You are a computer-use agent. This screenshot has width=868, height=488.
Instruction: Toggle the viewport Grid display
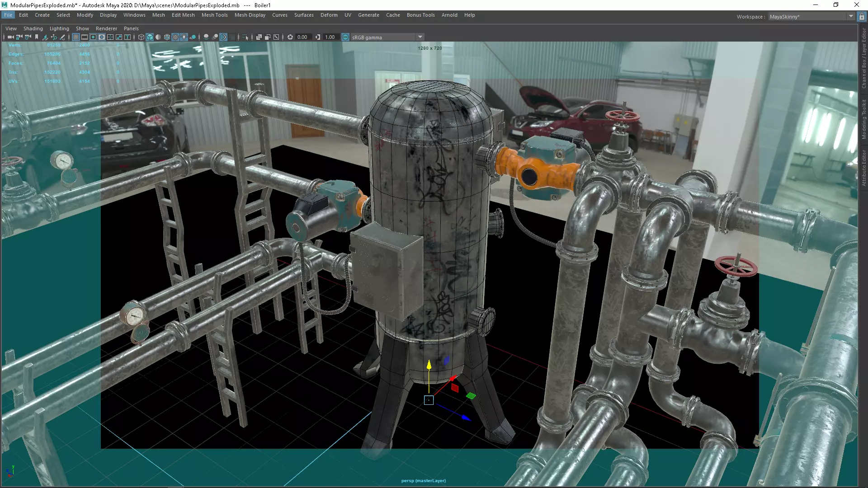point(76,37)
